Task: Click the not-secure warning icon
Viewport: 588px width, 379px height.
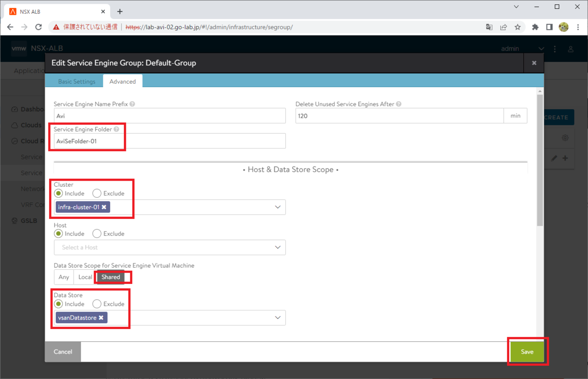Action: [x=57, y=27]
